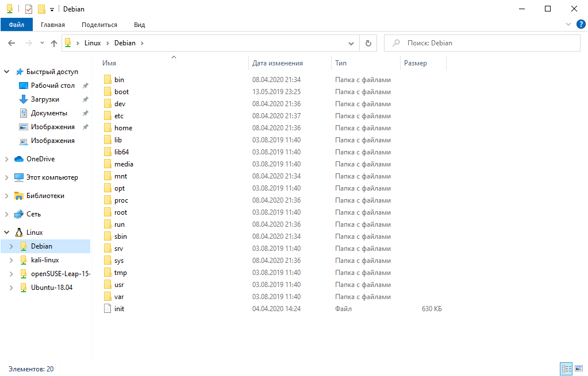Viewport: 588px width, 376px height.
Task: Select the etc folder icon
Action: coord(107,116)
